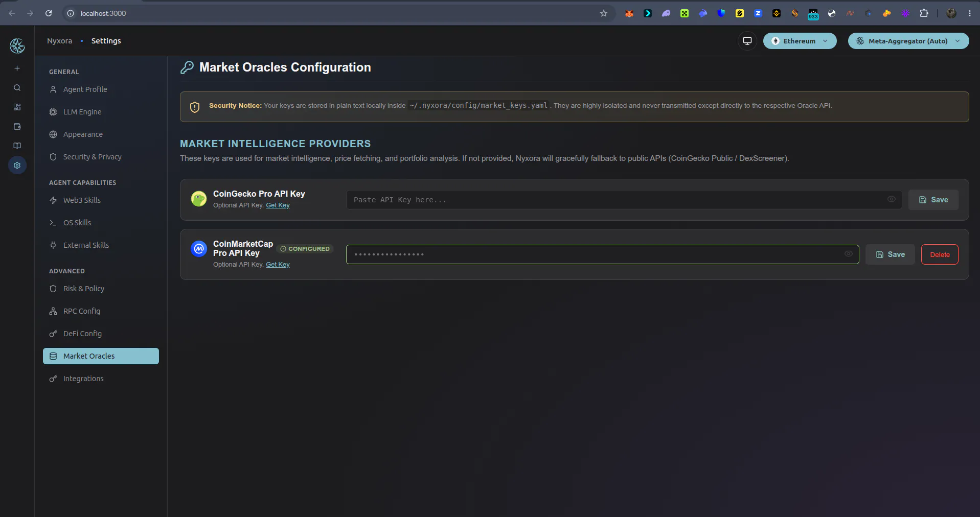Screen dimensions: 980x517
Task: Open Agent Profile settings
Action: click(101, 89)
